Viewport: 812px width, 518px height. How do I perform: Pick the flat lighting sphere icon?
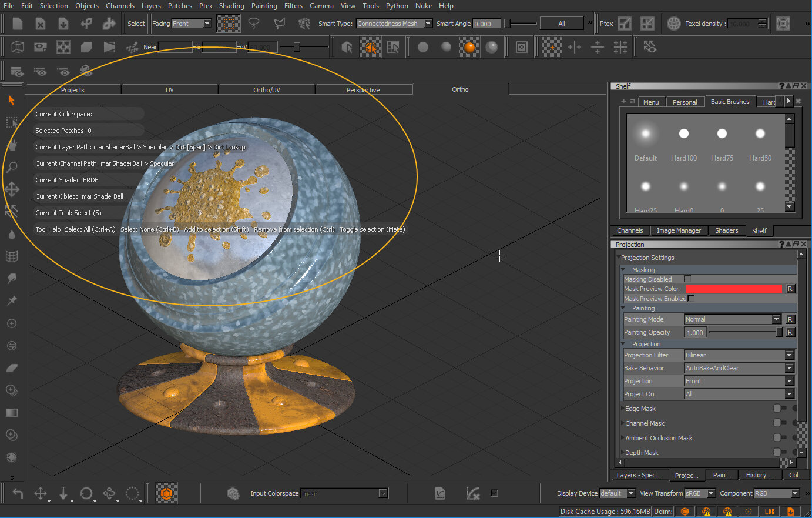pos(422,47)
